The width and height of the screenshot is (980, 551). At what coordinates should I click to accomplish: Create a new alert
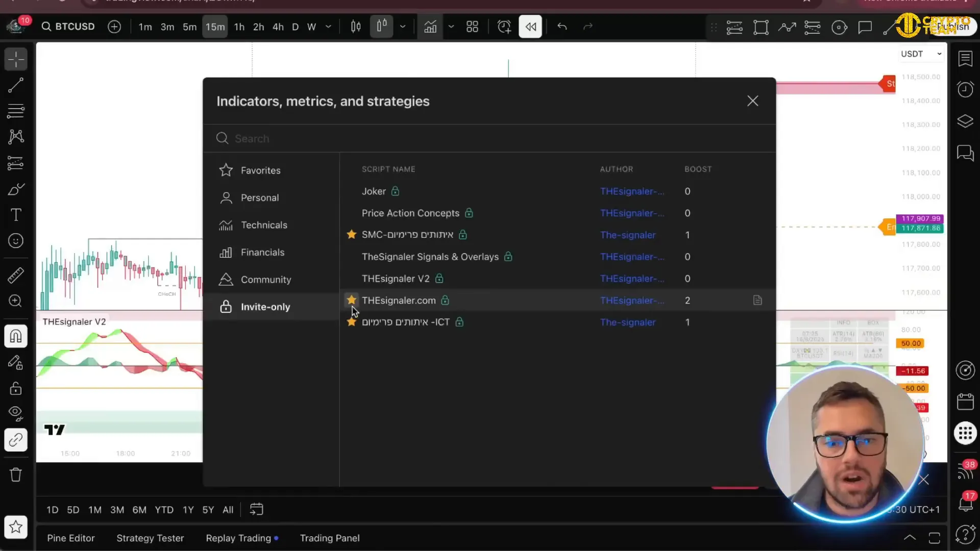(x=504, y=27)
